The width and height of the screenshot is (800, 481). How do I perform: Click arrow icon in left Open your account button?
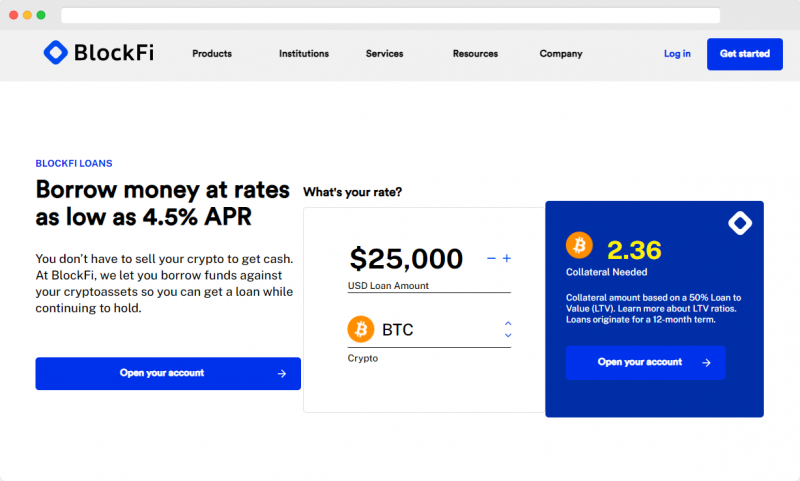coord(282,374)
